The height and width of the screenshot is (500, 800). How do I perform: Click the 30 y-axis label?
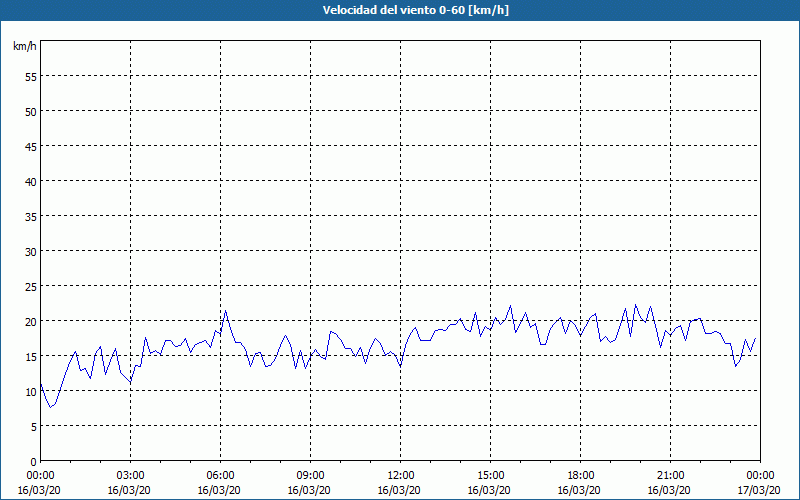click(31, 251)
